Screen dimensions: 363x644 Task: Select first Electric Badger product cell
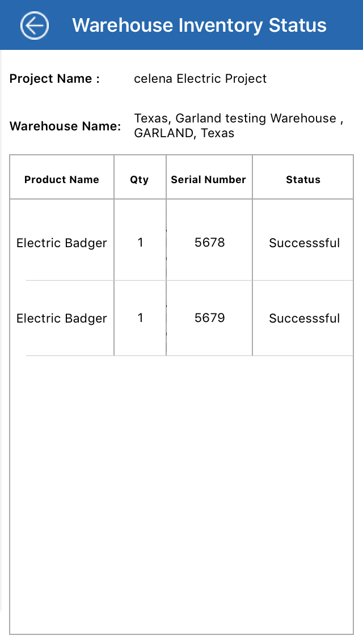coord(62,243)
